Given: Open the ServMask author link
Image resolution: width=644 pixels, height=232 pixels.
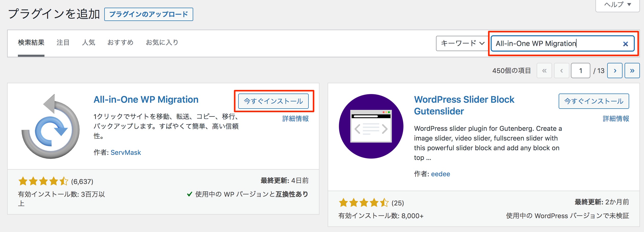Looking at the screenshot, I should coord(126,153).
